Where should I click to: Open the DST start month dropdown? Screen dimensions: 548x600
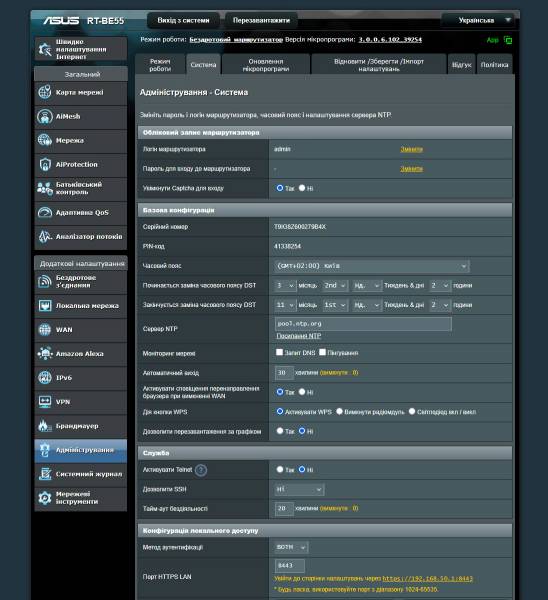285,285
